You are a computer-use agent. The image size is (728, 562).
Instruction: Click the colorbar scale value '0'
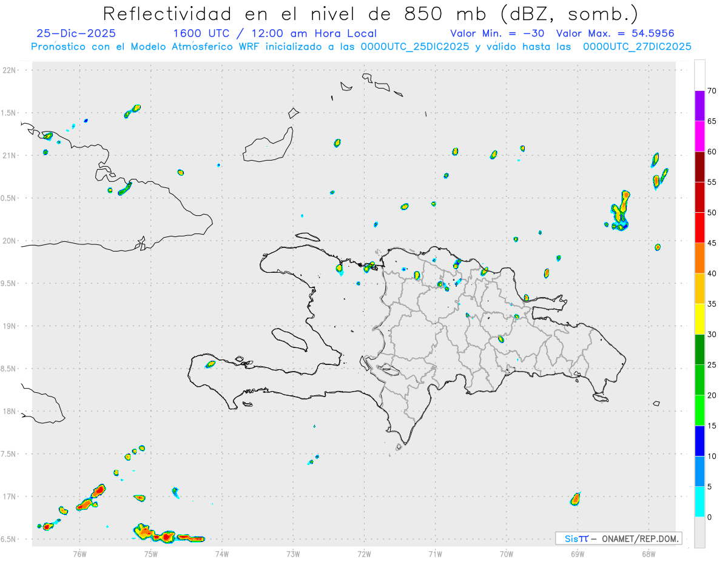pyautogui.click(x=710, y=517)
